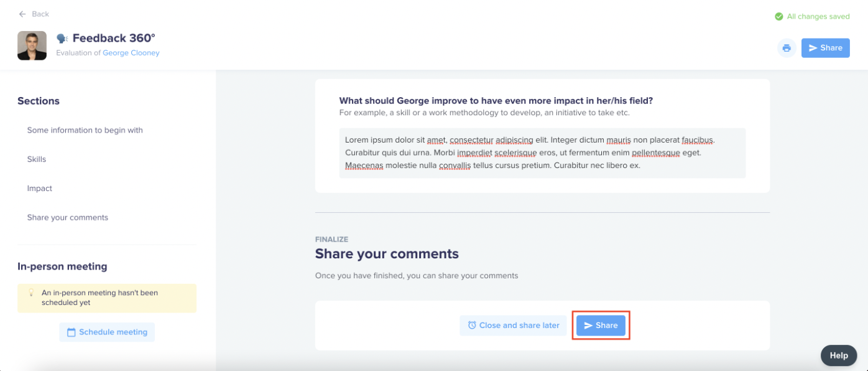The width and height of the screenshot is (868, 371).
Task: Click into the Lorem ipsum answer text field
Action: (542, 153)
